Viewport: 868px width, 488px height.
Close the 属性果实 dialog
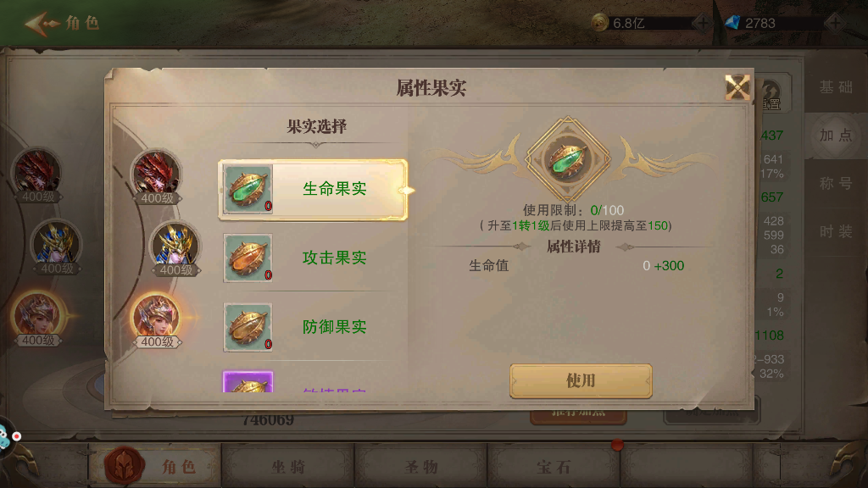pos(737,87)
